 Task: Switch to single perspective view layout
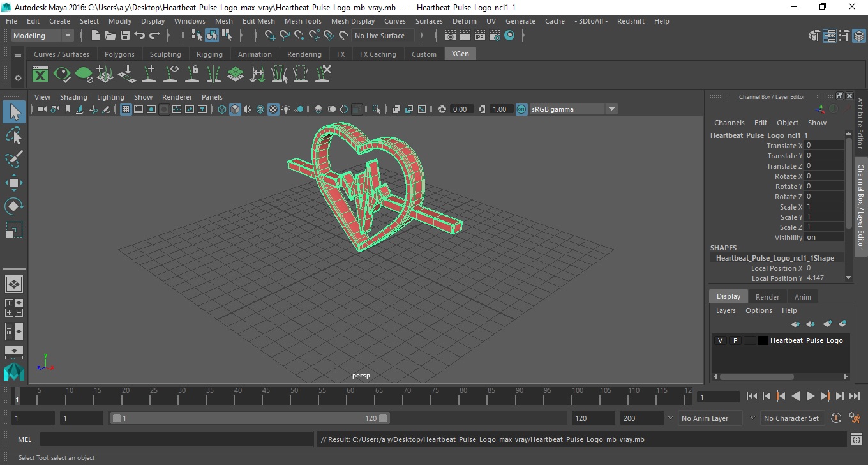(14, 284)
